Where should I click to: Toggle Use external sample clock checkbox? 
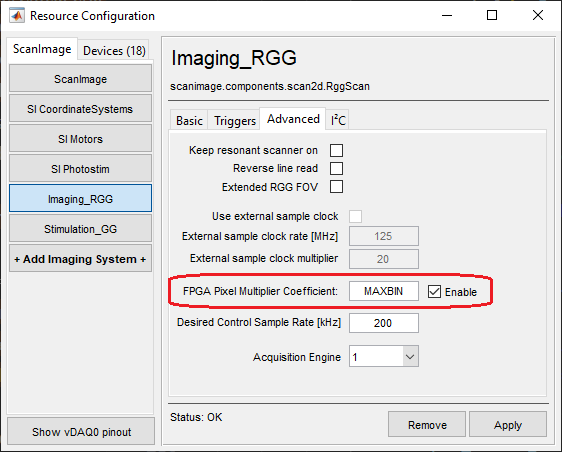tap(356, 217)
